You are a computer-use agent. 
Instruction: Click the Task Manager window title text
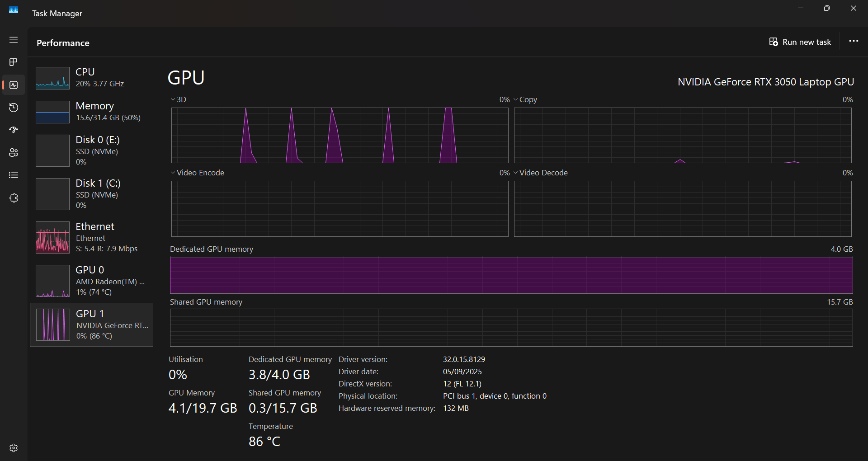pos(57,14)
